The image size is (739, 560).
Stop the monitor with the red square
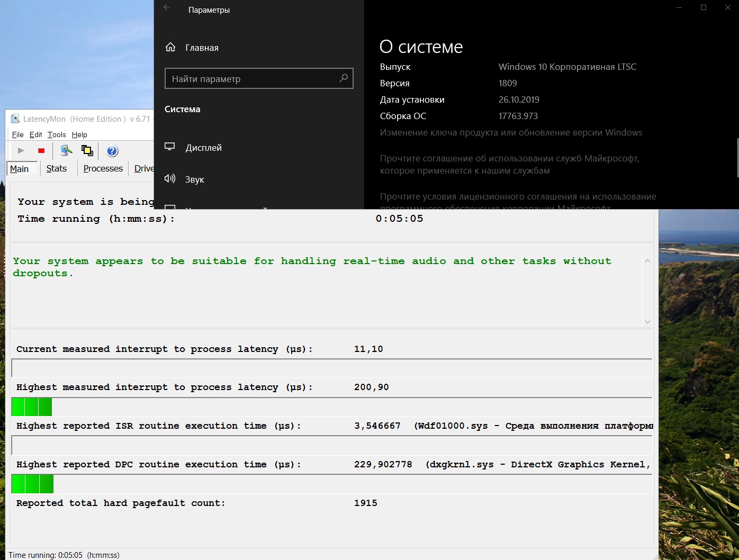pos(41,151)
